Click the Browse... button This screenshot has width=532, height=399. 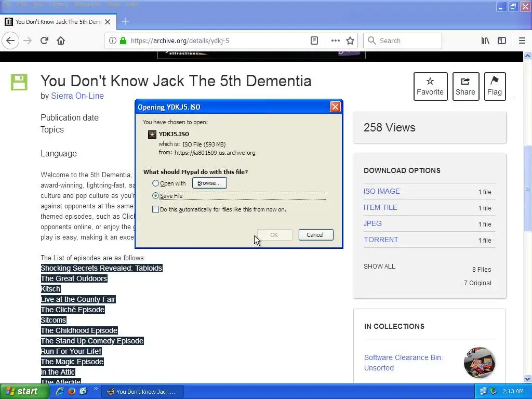click(x=209, y=183)
